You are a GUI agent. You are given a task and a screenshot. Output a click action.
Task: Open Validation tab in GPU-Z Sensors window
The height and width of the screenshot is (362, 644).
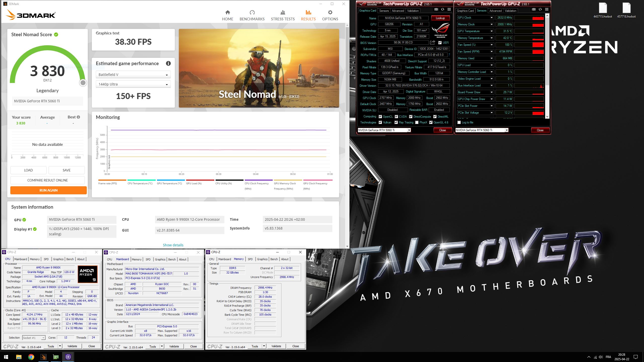tap(510, 11)
